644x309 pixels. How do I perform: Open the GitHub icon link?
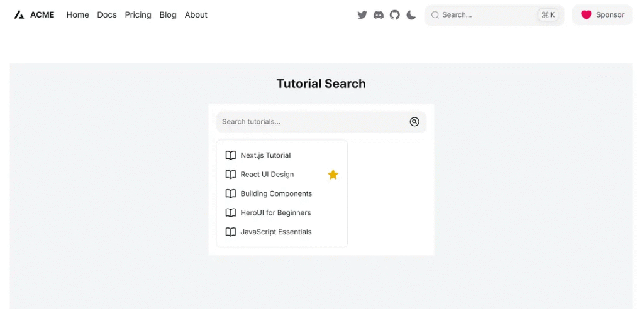coord(395,15)
